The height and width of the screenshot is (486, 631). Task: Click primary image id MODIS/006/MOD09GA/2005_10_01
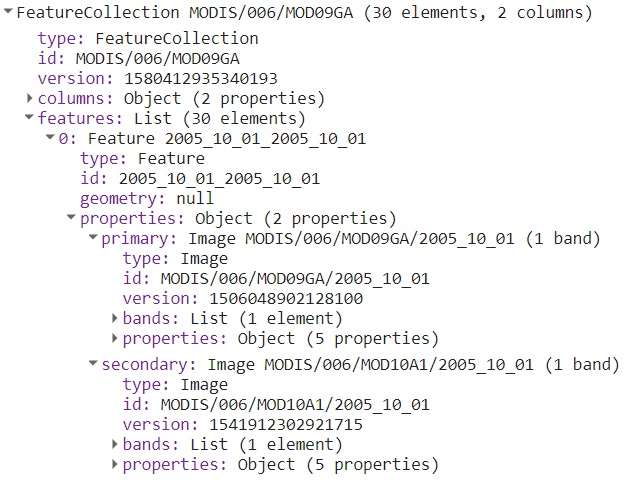(276, 278)
